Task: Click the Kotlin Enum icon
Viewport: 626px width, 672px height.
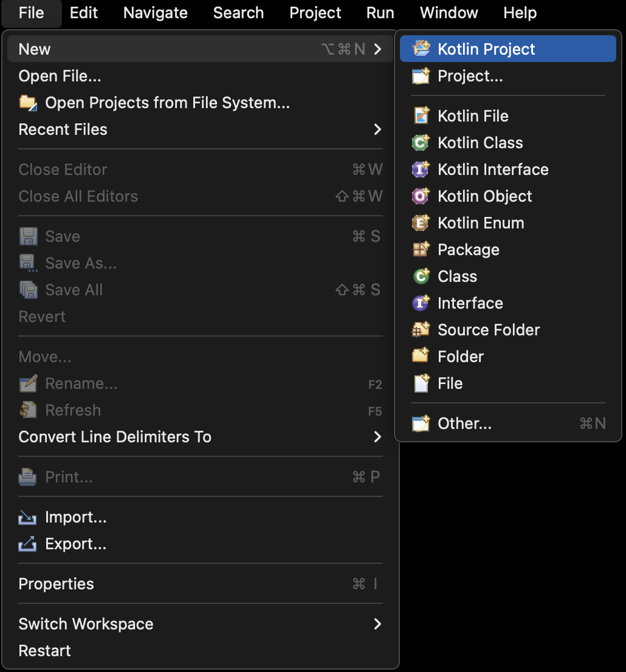Action: click(x=421, y=222)
